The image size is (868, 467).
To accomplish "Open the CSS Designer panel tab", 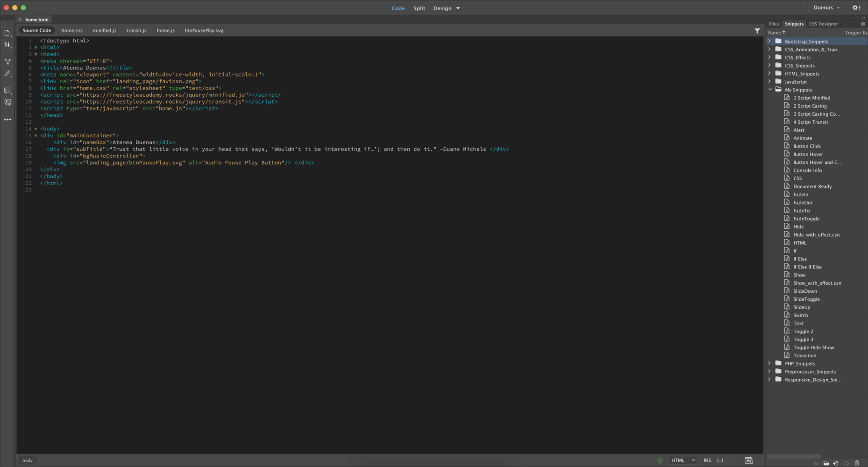I will (x=823, y=24).
